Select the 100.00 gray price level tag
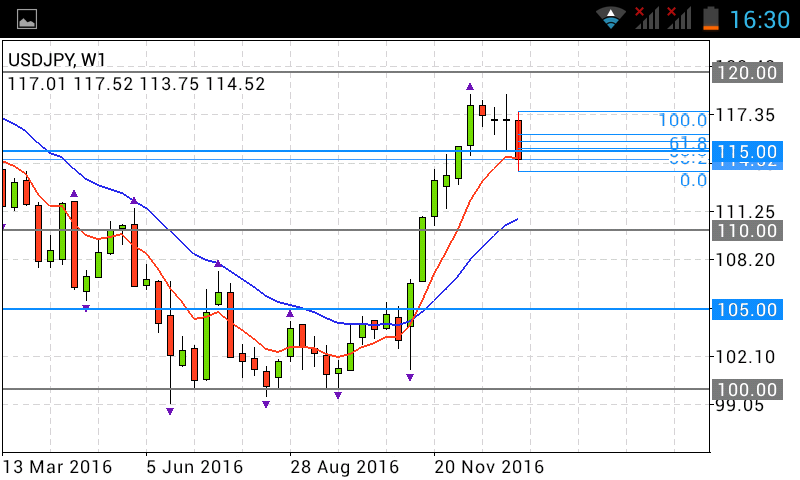This screenshot has width=800, height=480. 747,390
